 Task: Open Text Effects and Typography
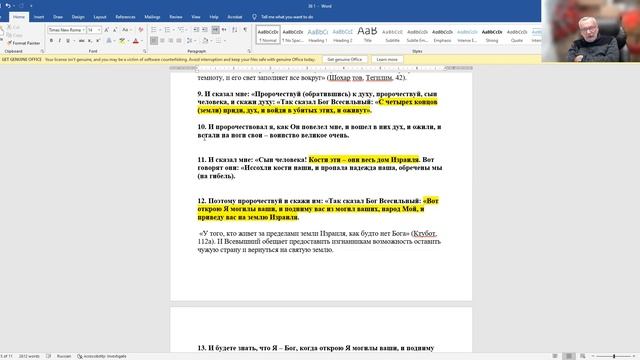(109, 41)
